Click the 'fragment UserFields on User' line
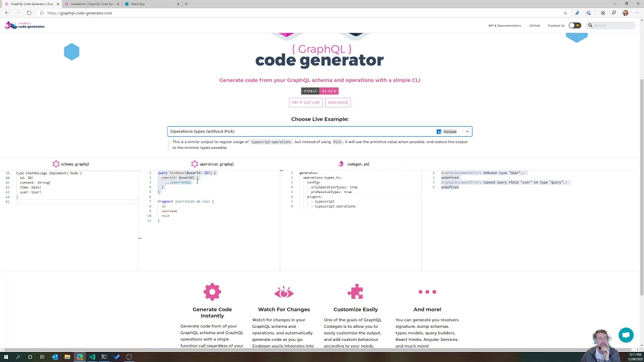 tap(186, 202)
